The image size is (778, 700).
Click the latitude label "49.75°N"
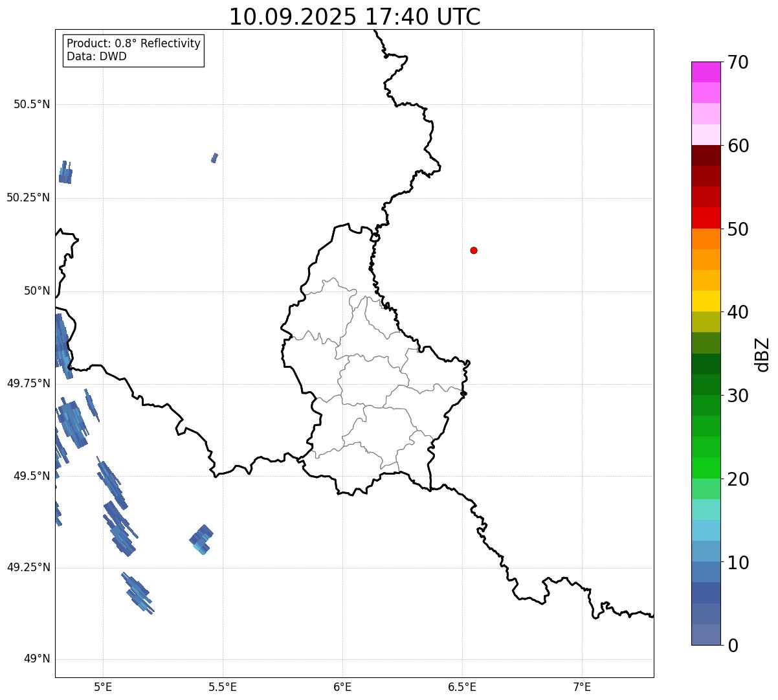click(28, 383)
